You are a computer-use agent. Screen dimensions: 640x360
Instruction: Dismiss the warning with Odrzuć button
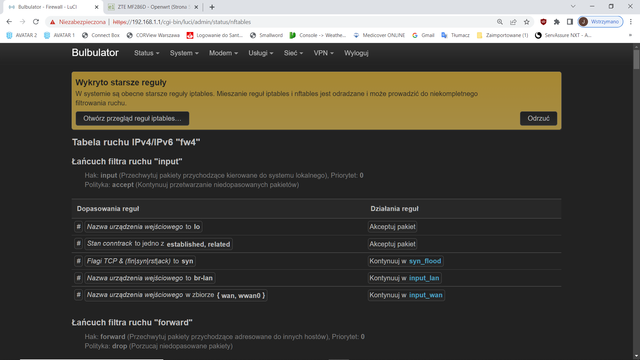point(538,118)
